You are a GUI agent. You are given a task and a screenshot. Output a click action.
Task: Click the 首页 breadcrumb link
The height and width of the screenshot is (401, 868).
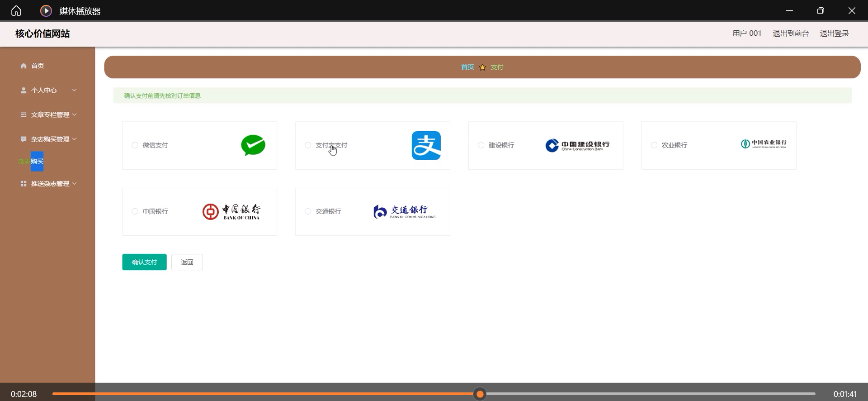pyautogui.click(x=467, y=67)
